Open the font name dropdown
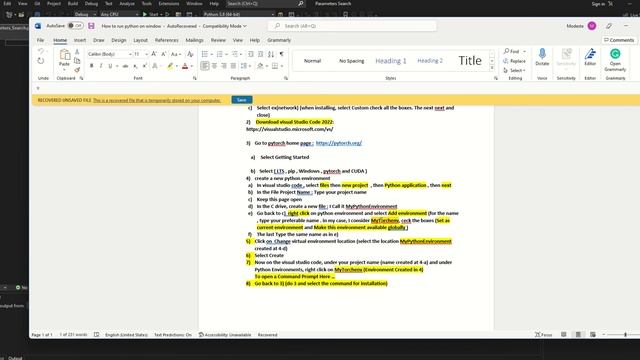The height and width of the screenshot is (360, 640). [x=130, y=54]
